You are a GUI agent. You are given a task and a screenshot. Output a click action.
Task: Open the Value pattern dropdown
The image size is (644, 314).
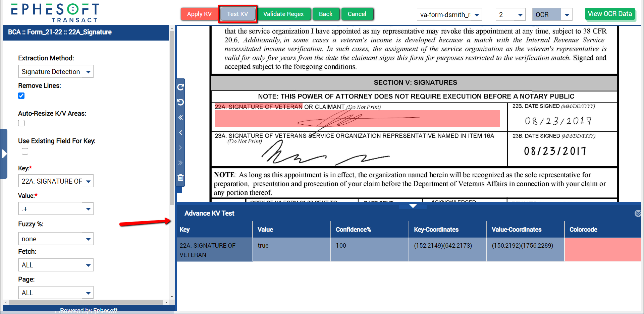(x=56, y=209)
